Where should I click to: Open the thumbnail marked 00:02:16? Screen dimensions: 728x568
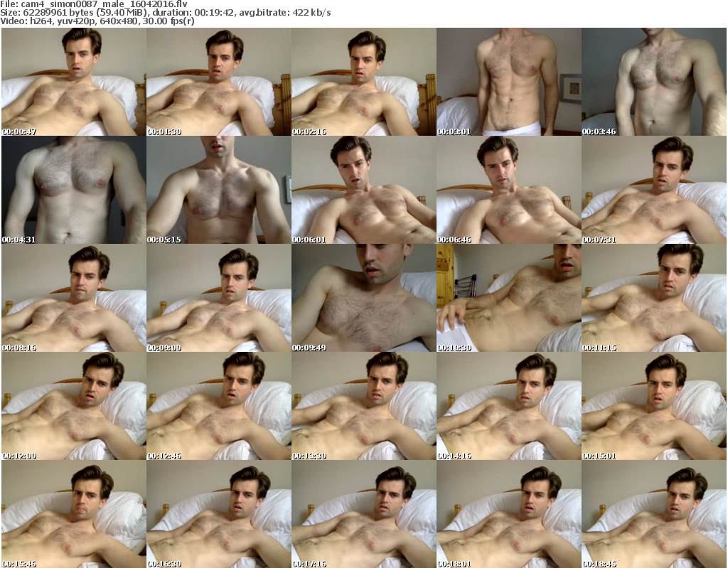pos(363,82)
